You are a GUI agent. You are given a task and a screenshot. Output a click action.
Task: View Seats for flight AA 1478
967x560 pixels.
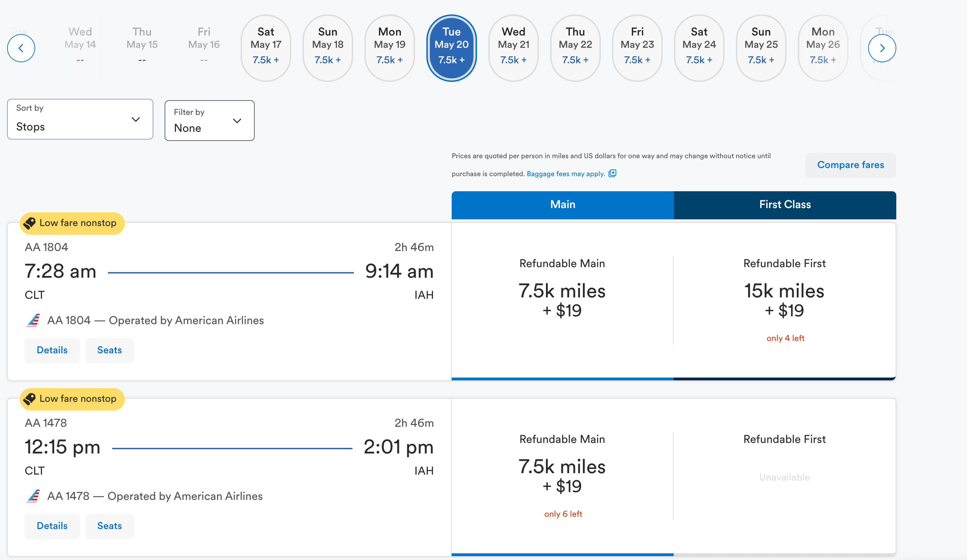109,526
